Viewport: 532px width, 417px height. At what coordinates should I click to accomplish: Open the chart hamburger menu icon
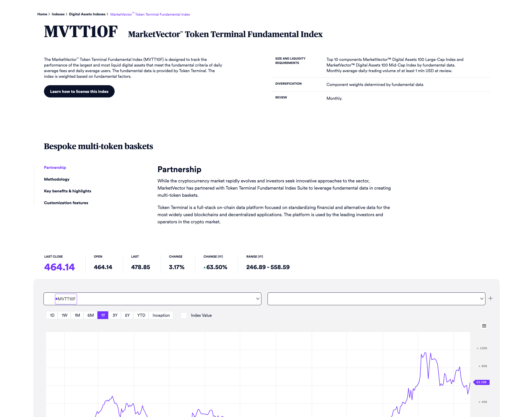tap(484, 326)
